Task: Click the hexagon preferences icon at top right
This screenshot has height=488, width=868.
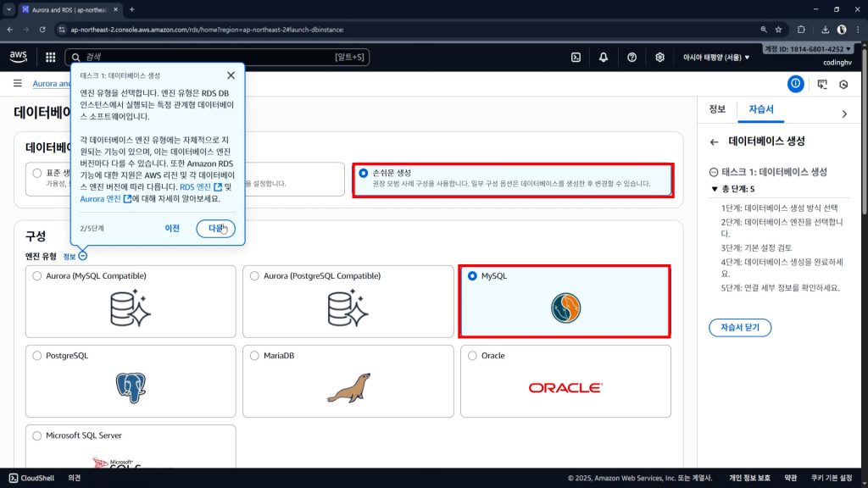Action: click(x=843, y=84)
